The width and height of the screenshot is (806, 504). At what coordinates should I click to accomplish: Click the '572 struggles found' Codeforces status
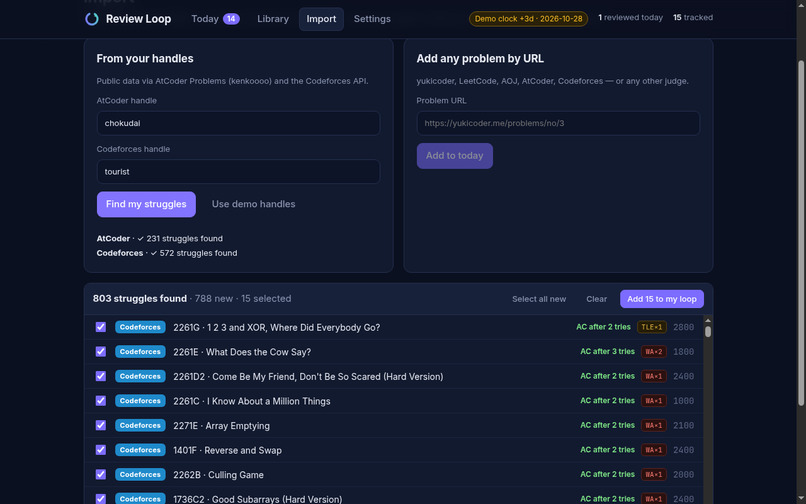point(198,253)
